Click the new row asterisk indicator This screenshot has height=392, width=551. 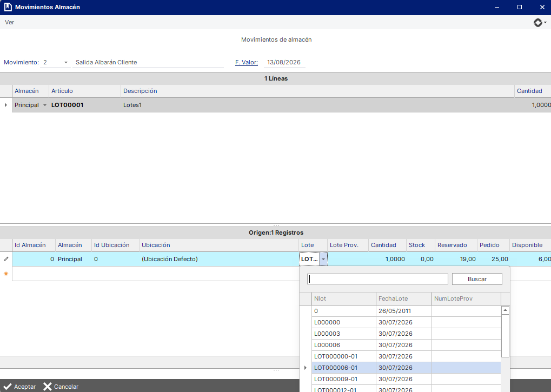(x=6, y=274)
